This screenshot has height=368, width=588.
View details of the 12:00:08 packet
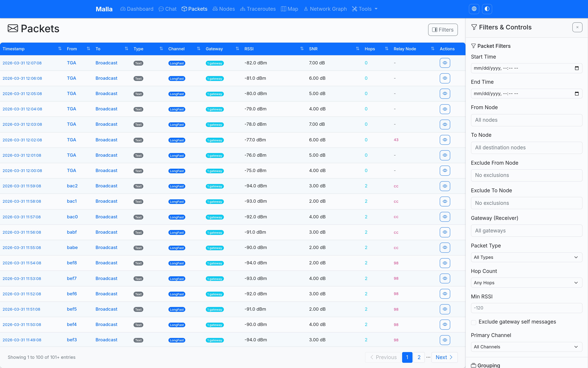(445, 170)
